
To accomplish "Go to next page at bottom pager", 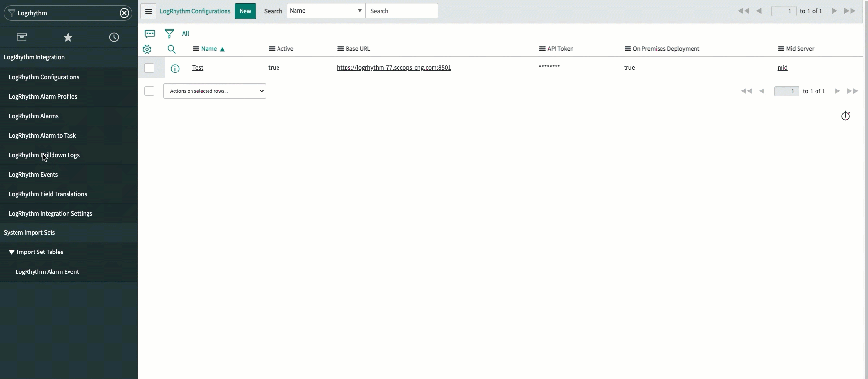I will 837,91.
